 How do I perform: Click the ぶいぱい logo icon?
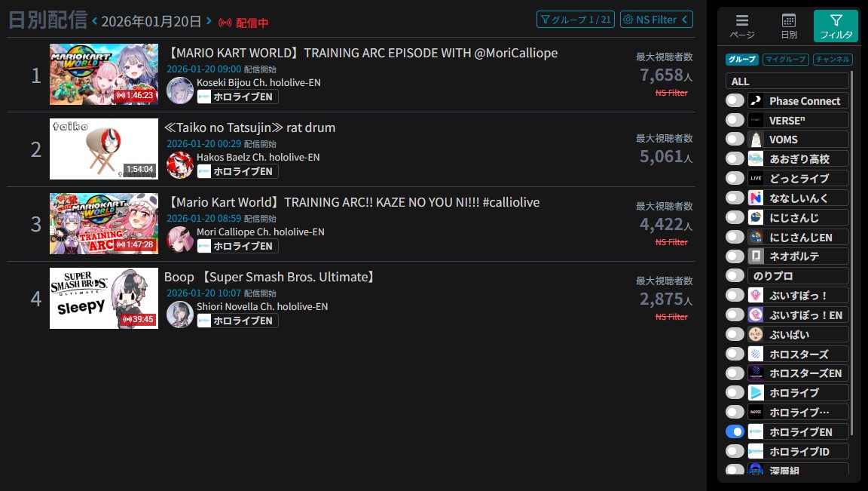[x=756, y=334]
